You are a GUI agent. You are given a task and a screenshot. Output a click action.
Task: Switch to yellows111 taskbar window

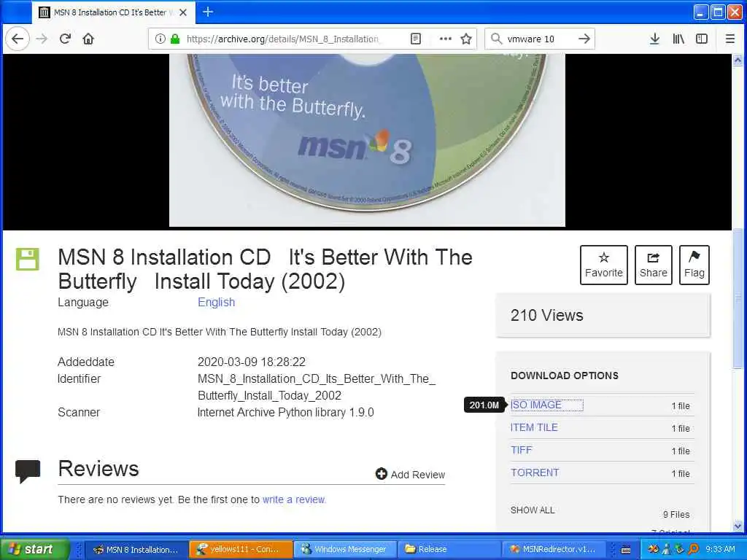(240, 549)
